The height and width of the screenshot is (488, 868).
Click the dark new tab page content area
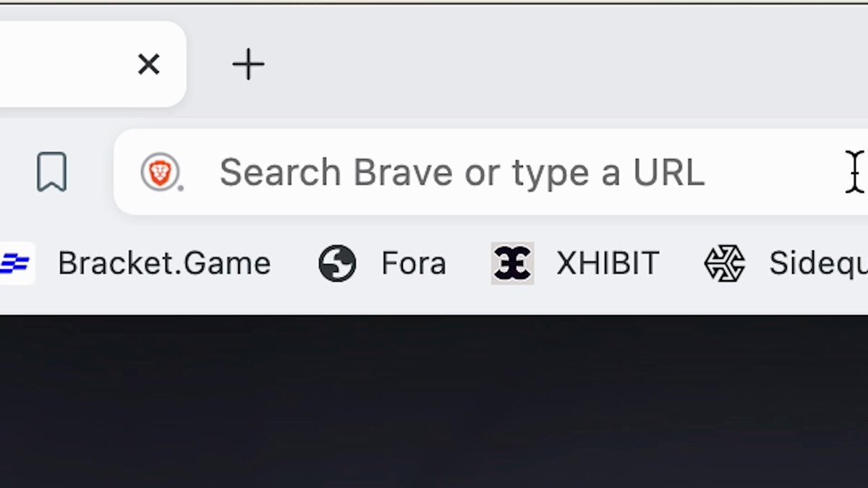tap(434, 401)
